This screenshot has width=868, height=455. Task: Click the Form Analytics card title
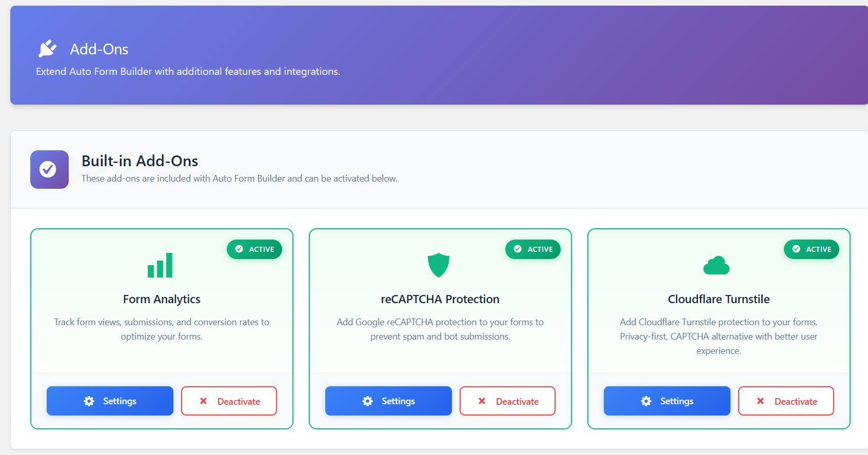(162, 299)
